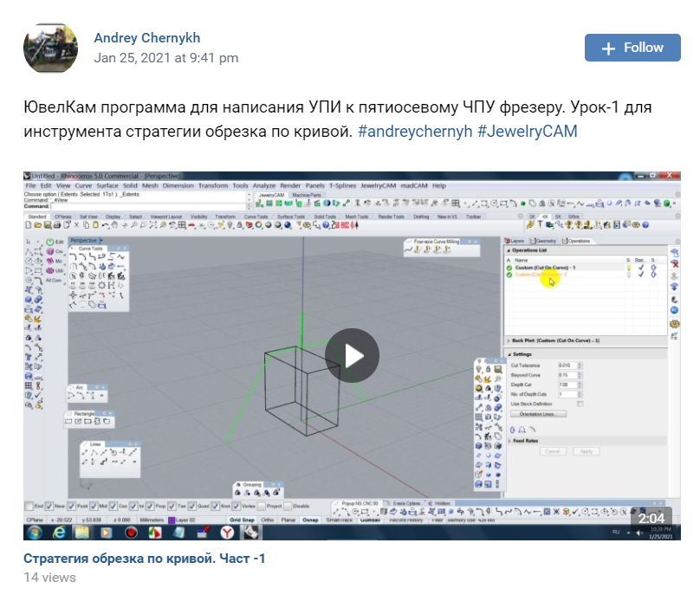Screen dimensions: 700x614
Task: Play the video with the round play button
Action: pos(352,356)
